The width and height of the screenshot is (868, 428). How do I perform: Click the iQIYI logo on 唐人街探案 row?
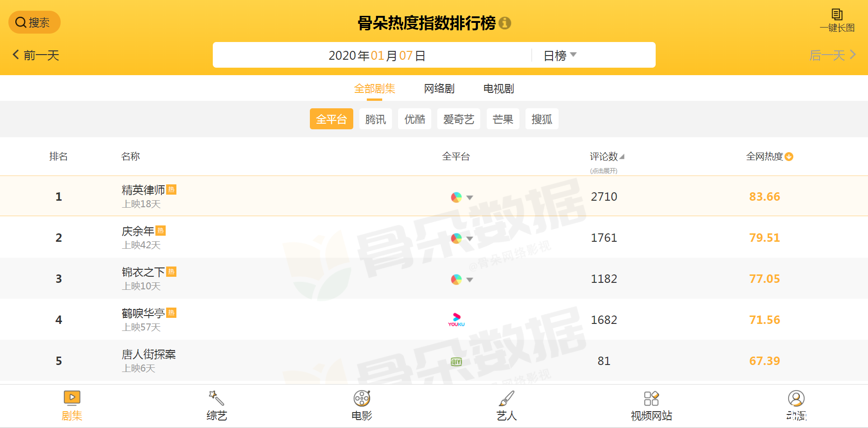pos(456,361)
